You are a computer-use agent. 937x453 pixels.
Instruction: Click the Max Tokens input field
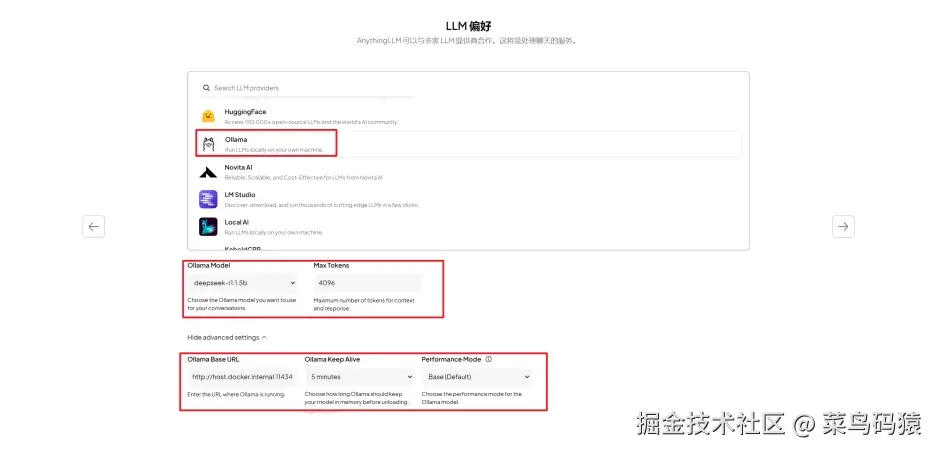368,283
